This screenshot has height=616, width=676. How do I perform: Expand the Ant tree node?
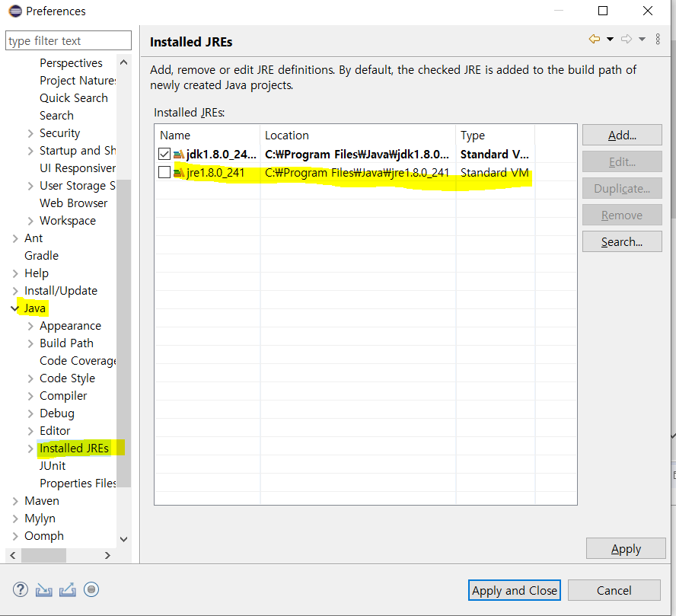[15, 238]
